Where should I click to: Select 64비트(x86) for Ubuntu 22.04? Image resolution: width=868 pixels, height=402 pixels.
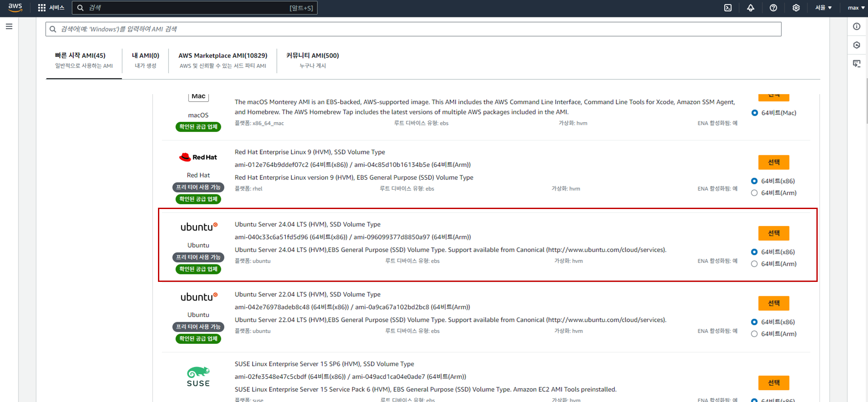coord(754,322)
